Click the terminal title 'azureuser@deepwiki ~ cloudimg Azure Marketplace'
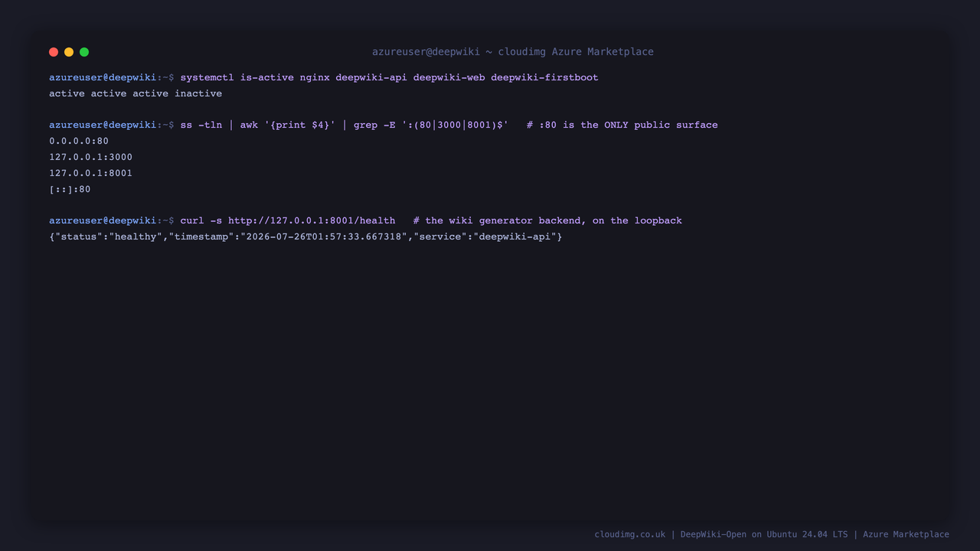 pyautogui.click(x=513, y=52)
